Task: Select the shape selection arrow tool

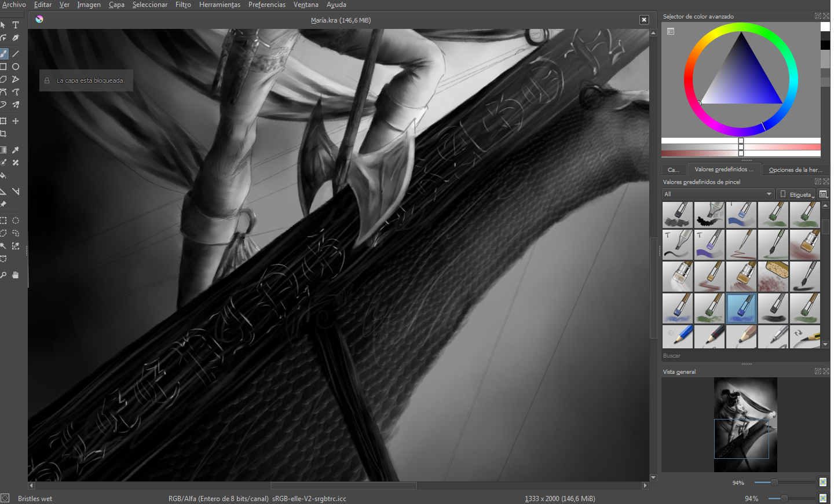Action: click(x=3, y=25)
